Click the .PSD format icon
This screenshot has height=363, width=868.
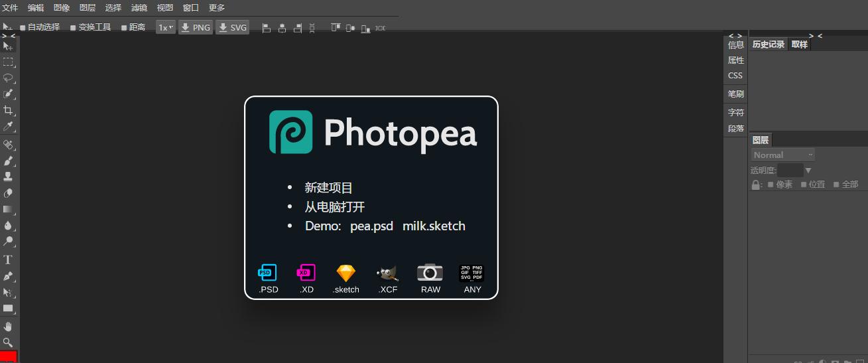pyautogui.click(x=268, y=273)
